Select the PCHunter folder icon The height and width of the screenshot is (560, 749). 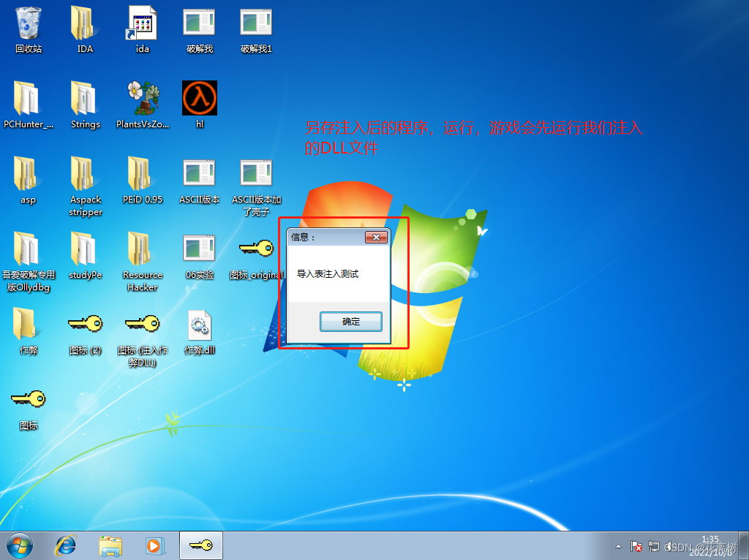click(x=27, y=99)
